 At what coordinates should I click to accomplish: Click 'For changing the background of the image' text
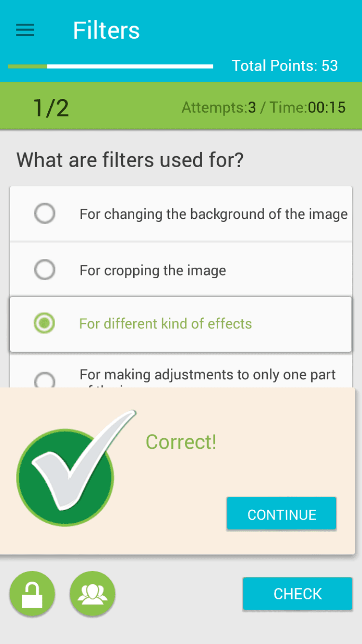pyautogui.click(x=213, y=214)
